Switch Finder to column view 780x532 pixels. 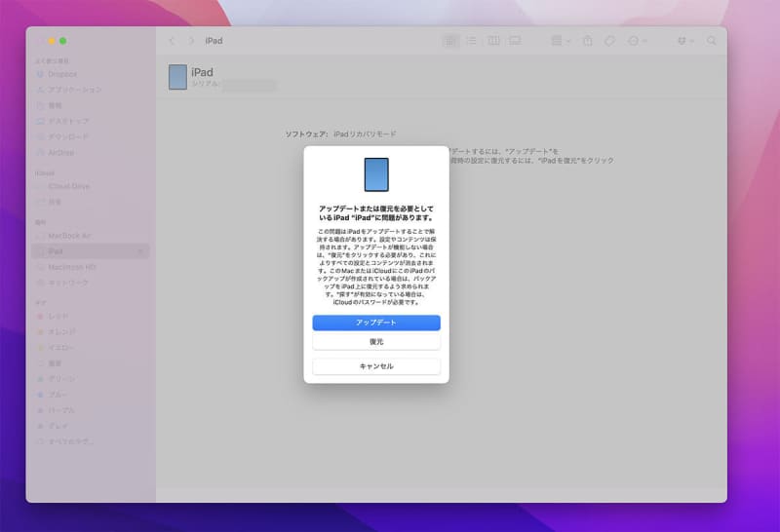pyautogui.click(x=493, y=41)
